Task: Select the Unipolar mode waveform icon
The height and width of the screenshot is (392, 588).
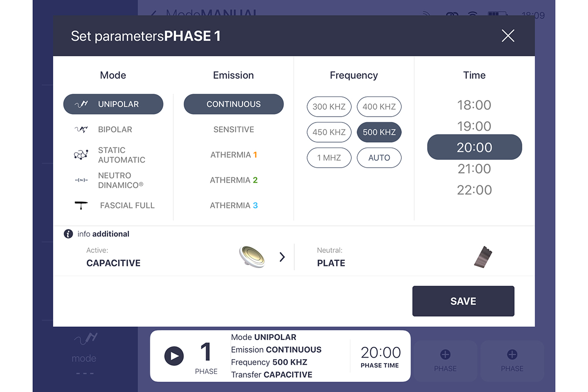Action: click(81, 104)
